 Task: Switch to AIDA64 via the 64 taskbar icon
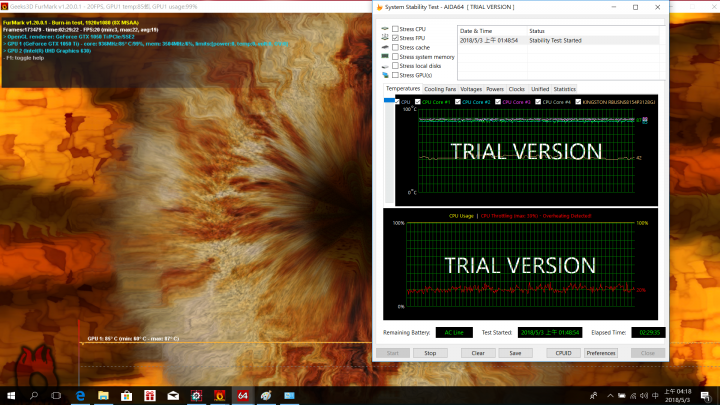(x=243, y=395)
